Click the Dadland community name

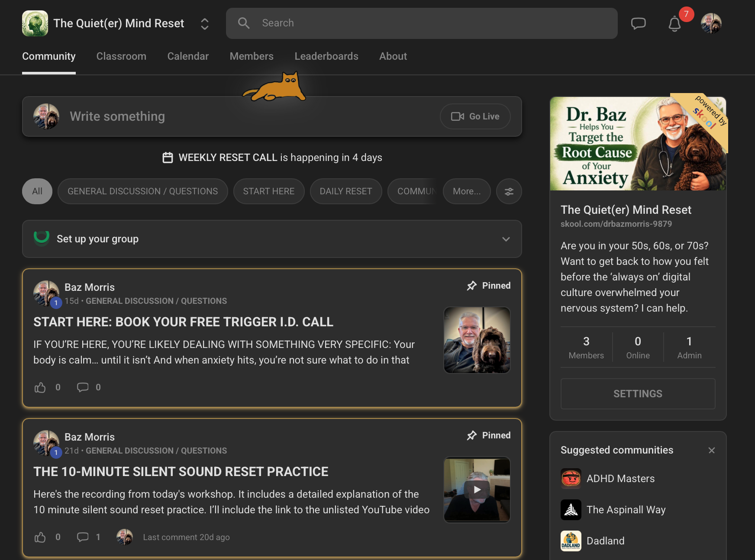click(605, 541)
